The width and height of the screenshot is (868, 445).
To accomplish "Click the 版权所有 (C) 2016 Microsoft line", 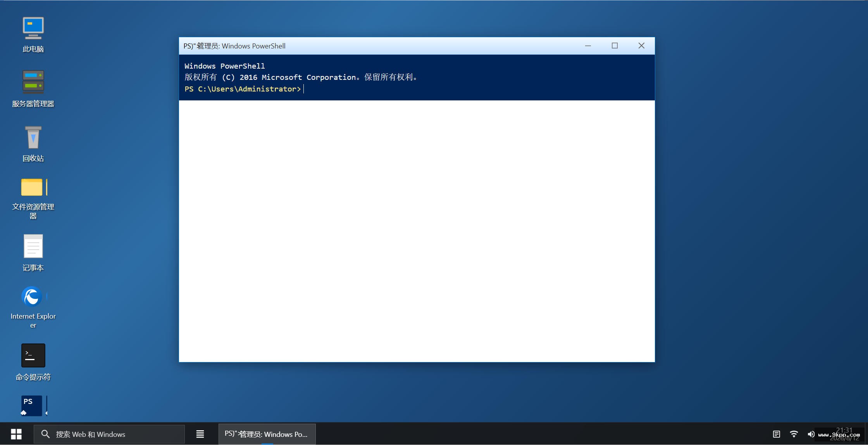I will (301, 77).
